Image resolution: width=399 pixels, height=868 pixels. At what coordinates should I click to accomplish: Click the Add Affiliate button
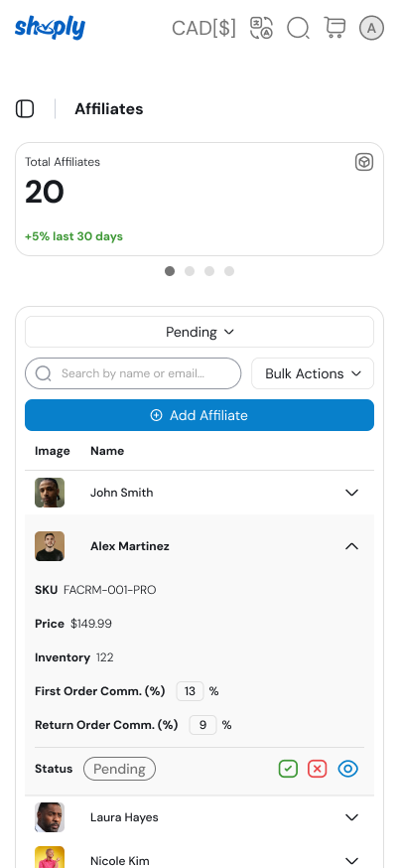coord(199,415)
